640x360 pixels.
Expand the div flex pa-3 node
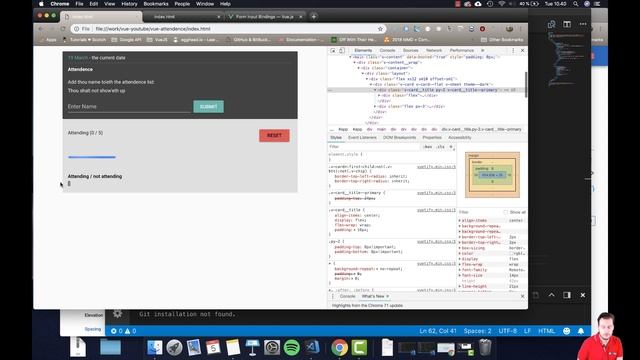click(375, 107)
